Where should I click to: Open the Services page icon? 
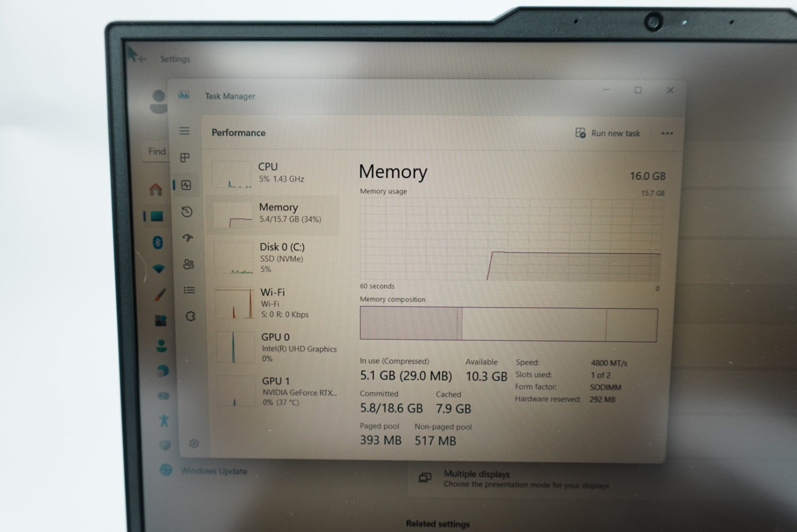coord(190,316)
